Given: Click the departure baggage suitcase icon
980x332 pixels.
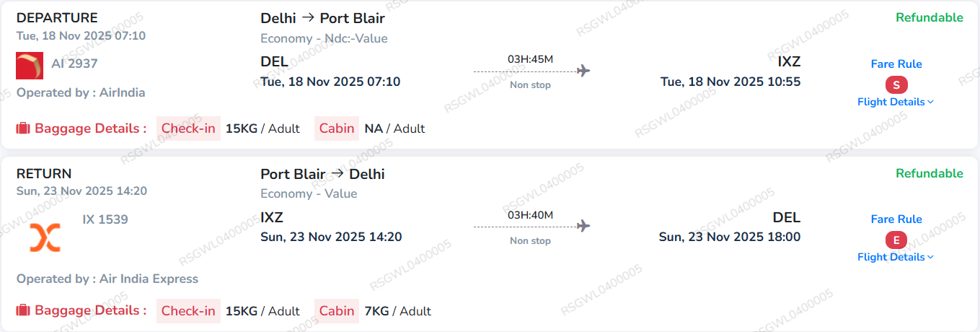Looking at the screenshot, I should pyautogui.click(x=23, y=128).
